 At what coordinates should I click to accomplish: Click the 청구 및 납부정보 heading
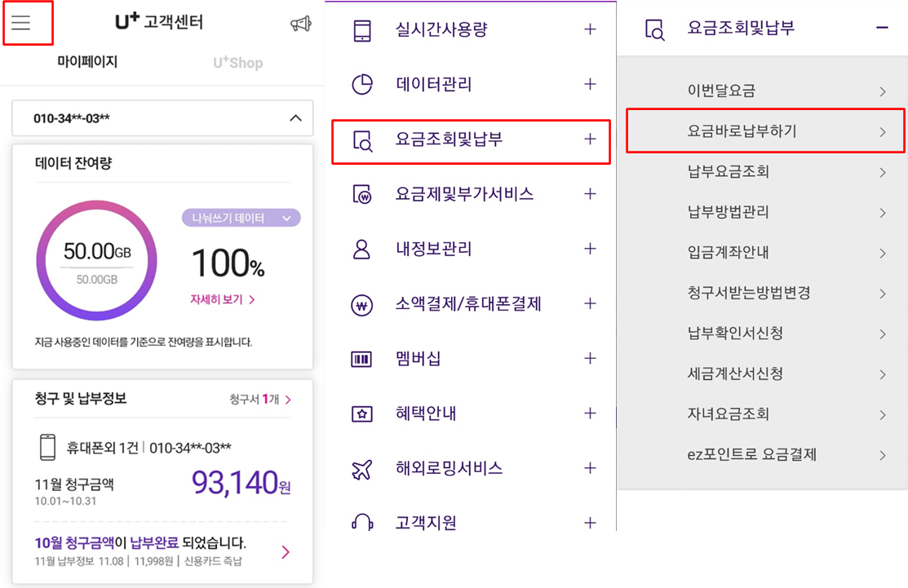pos(81,398)
